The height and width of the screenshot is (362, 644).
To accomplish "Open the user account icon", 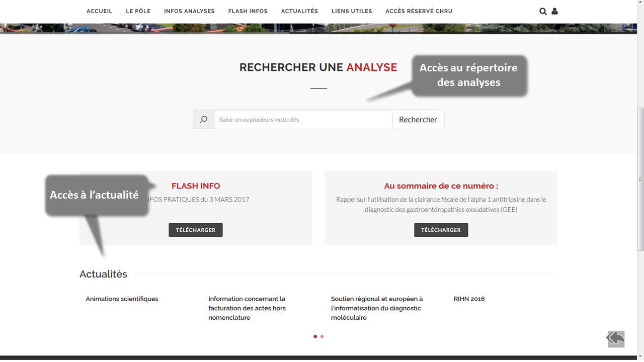I will click(x=554, y=11).
